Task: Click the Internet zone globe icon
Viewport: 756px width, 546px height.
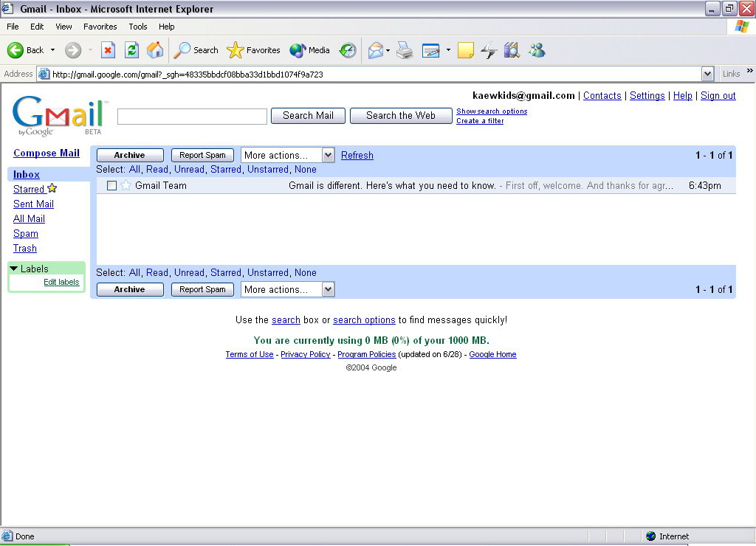Action: (x=651, y=536)
